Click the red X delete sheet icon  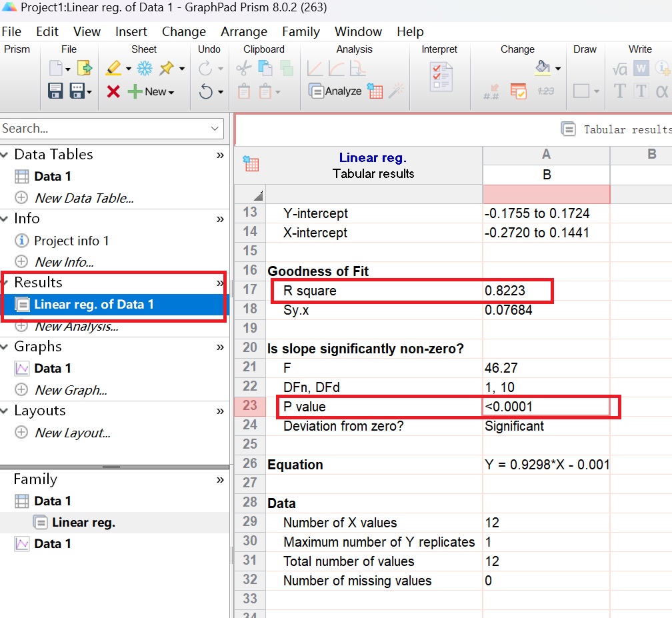pos(113,91)
